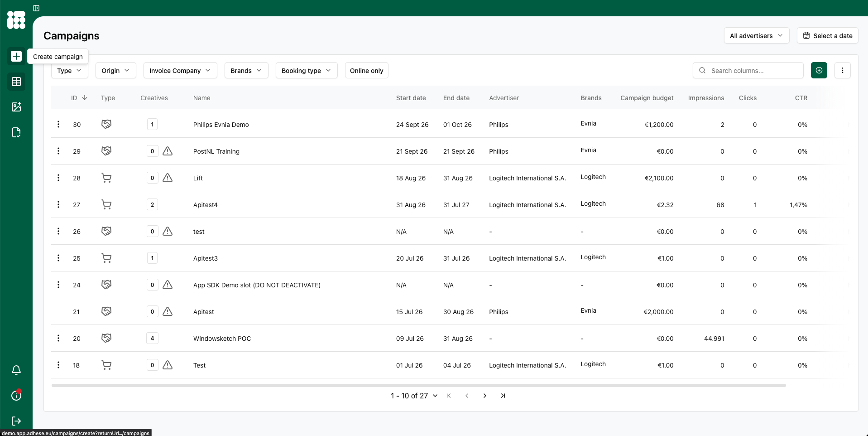The image size is (868, 436).
Task: Open the documents icon in sidebar
Action: [x=16, y=132]
